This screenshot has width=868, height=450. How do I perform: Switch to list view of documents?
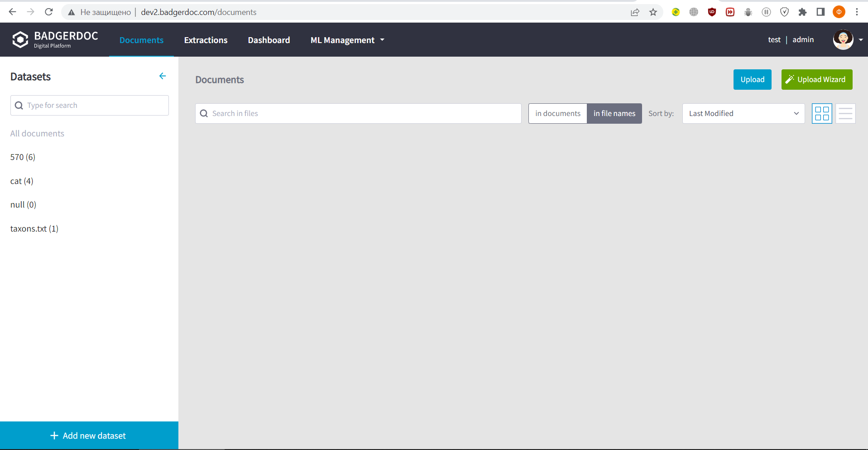coord(845,113)
